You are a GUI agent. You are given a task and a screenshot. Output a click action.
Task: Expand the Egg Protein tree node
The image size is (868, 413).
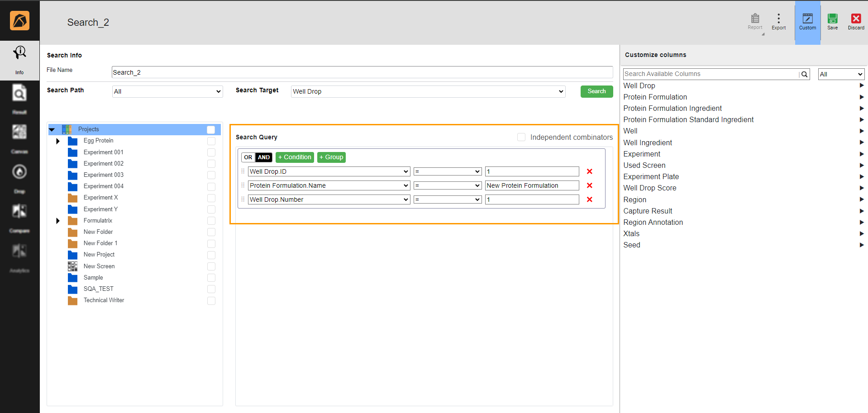(57, 141)
